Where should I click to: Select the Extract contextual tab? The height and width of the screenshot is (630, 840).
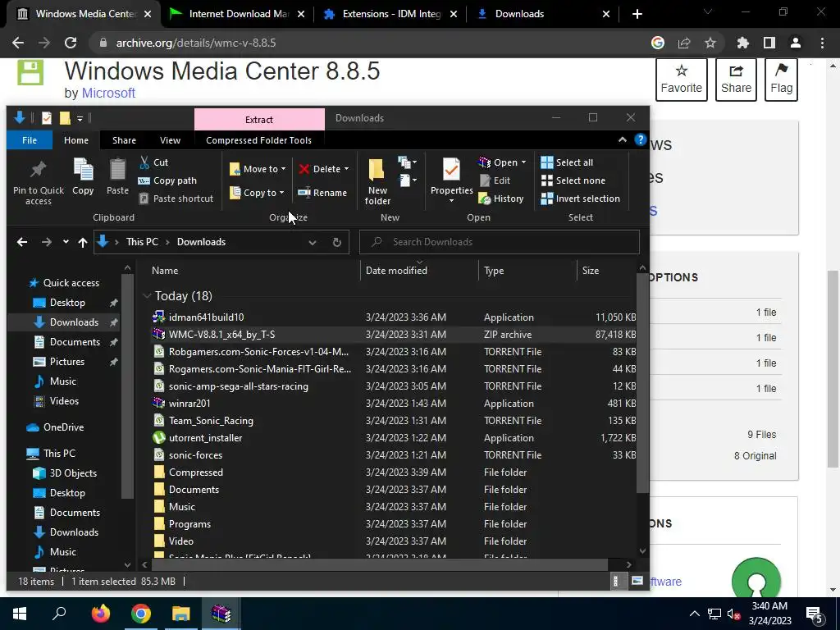pos(259,120)
